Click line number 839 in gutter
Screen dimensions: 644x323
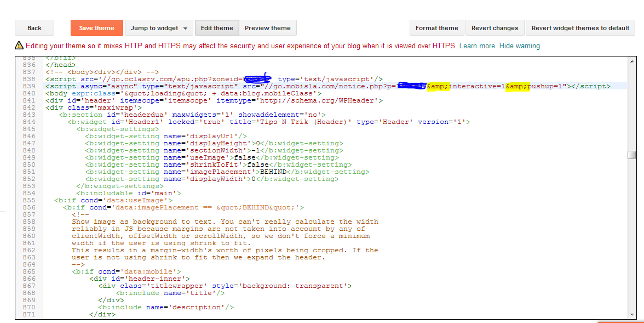coord(29,86)
